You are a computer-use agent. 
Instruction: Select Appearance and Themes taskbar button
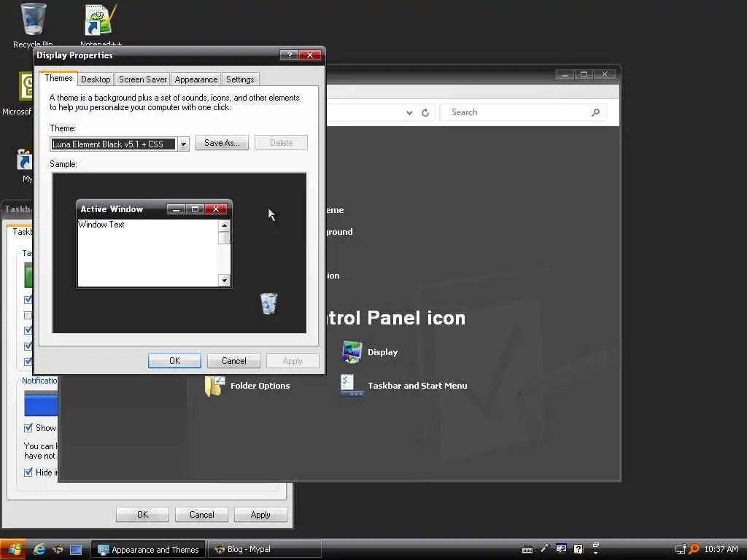point(147,550)
